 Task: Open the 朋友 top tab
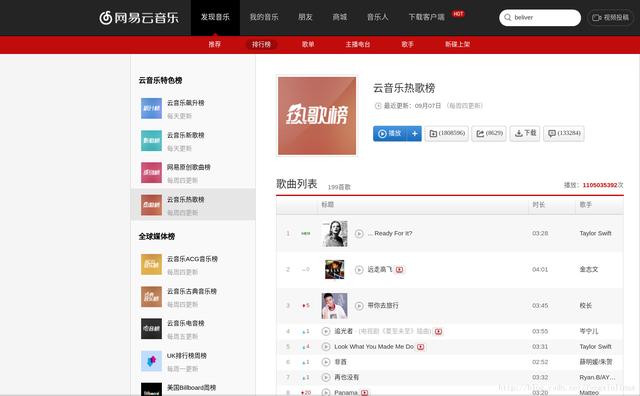305,18
